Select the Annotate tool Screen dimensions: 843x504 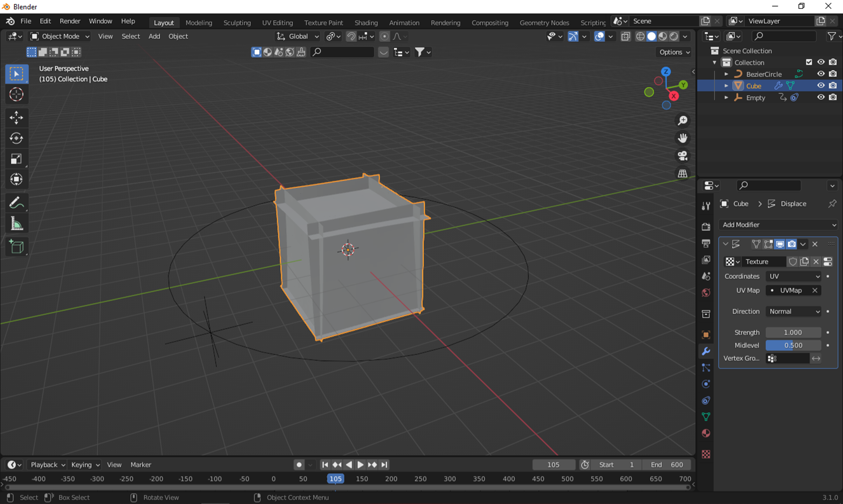(16, 203)
